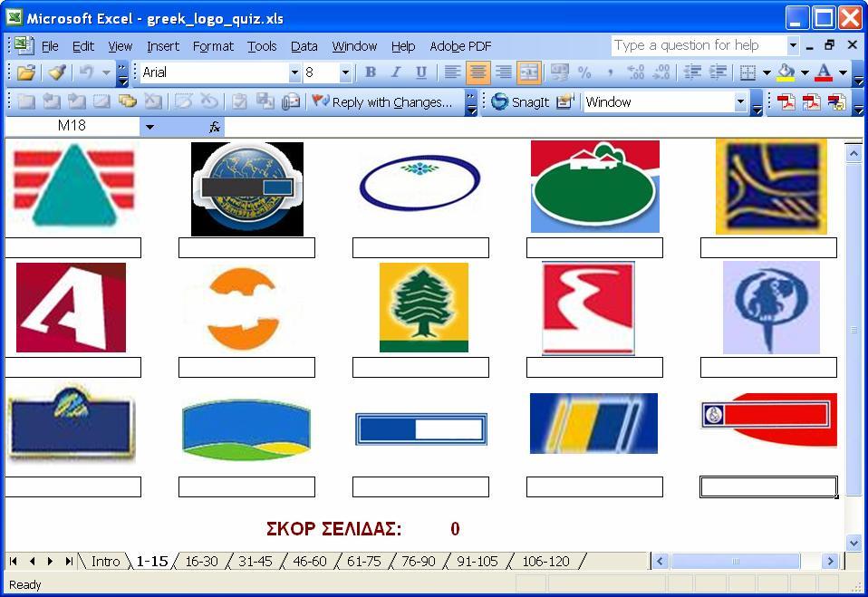Open the Arial font name dropdown
The image size is (868, 597).
pyautogui.click(x=294, y=72)
